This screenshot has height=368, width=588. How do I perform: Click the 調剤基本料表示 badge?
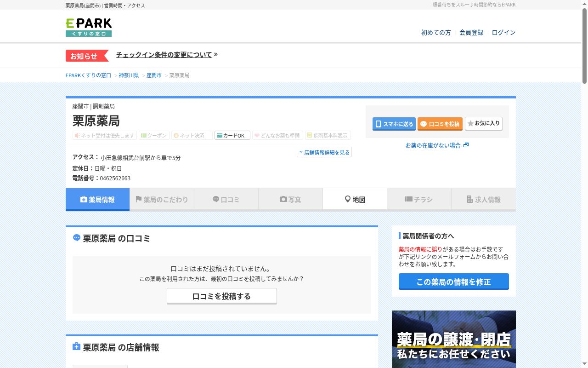(x=328, y=135)
